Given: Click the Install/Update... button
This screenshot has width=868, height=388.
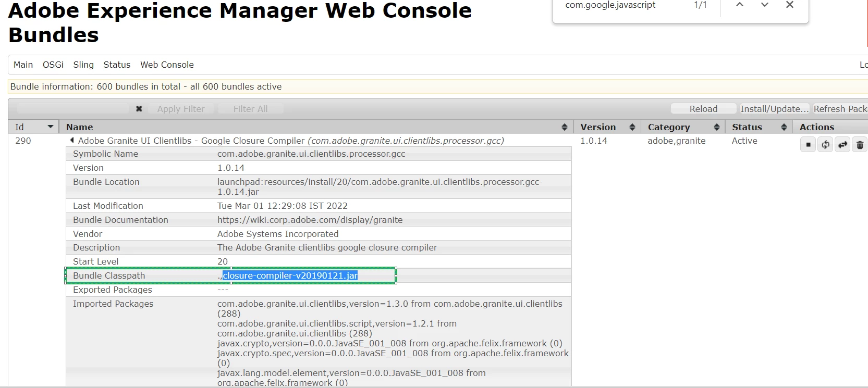Looking at the screenshot, I should tap(775, 109).
